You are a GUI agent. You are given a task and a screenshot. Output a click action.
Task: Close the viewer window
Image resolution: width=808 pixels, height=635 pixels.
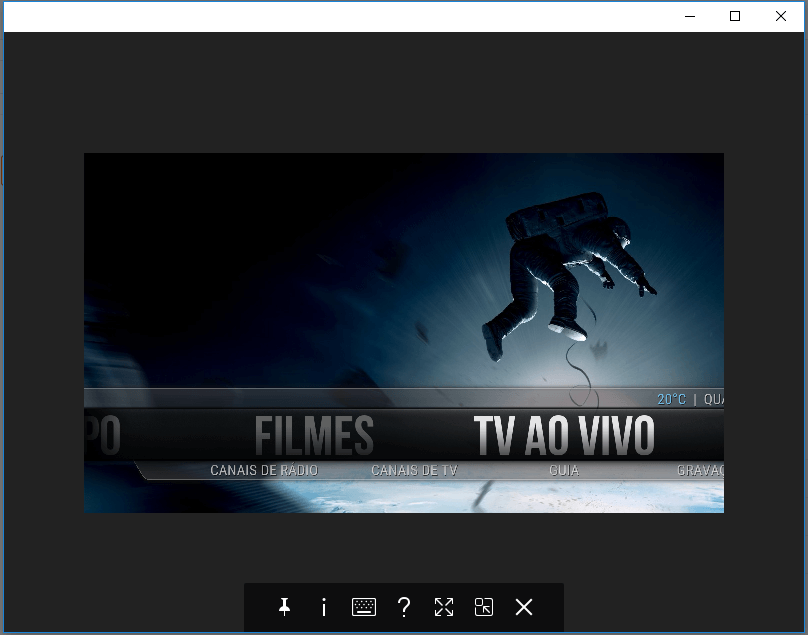[x=781, y=16]
